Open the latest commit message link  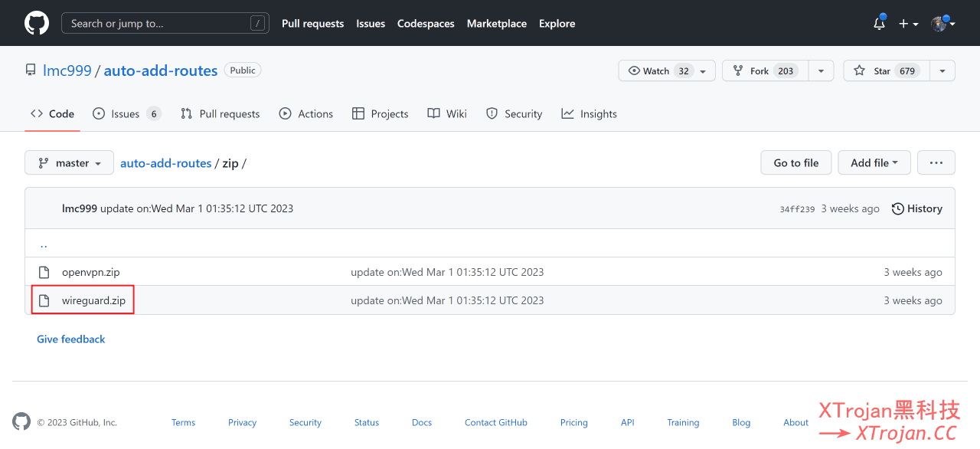[197, 208]
